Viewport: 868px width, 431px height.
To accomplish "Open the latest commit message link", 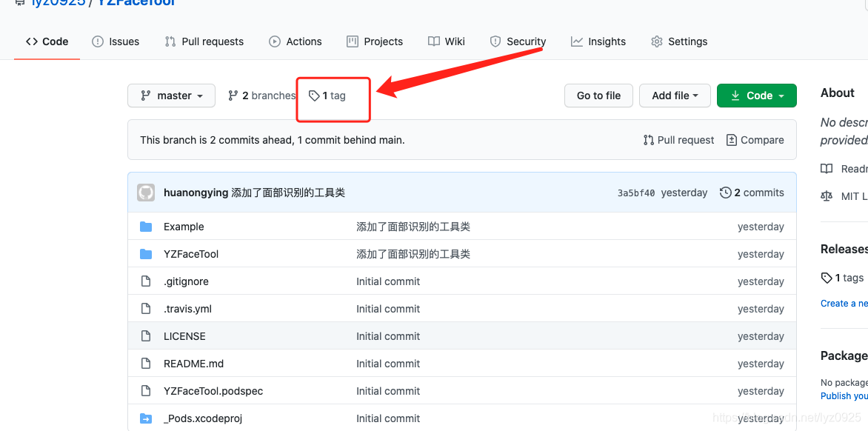I will pyautogui.click(x=288, y=193).
